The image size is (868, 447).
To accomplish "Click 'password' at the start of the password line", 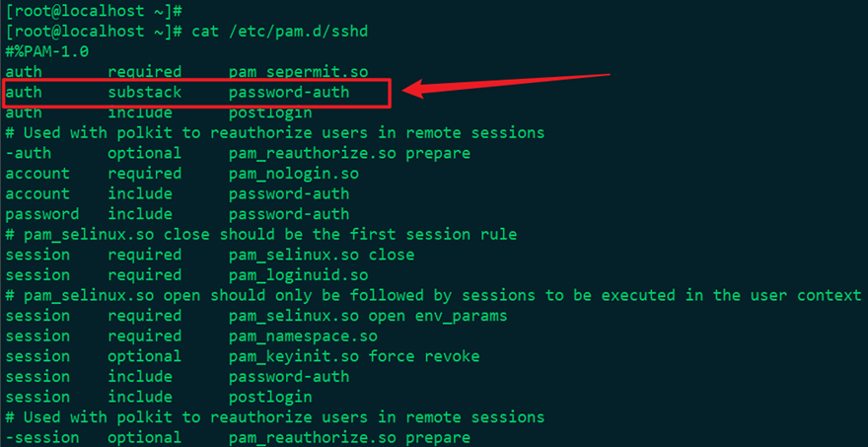I will point(42,214).
